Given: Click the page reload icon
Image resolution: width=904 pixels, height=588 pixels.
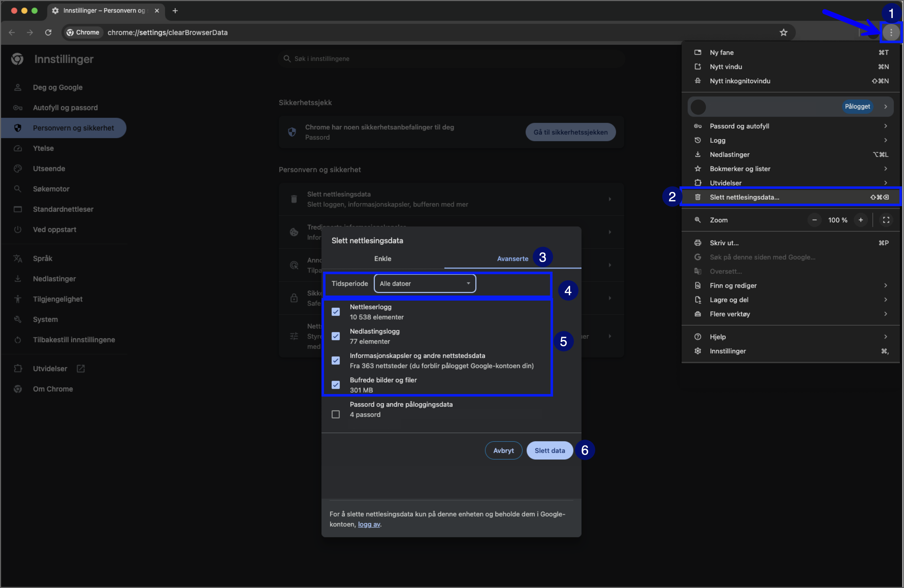Looking at the screenshot, I should (x=48, y=32).
